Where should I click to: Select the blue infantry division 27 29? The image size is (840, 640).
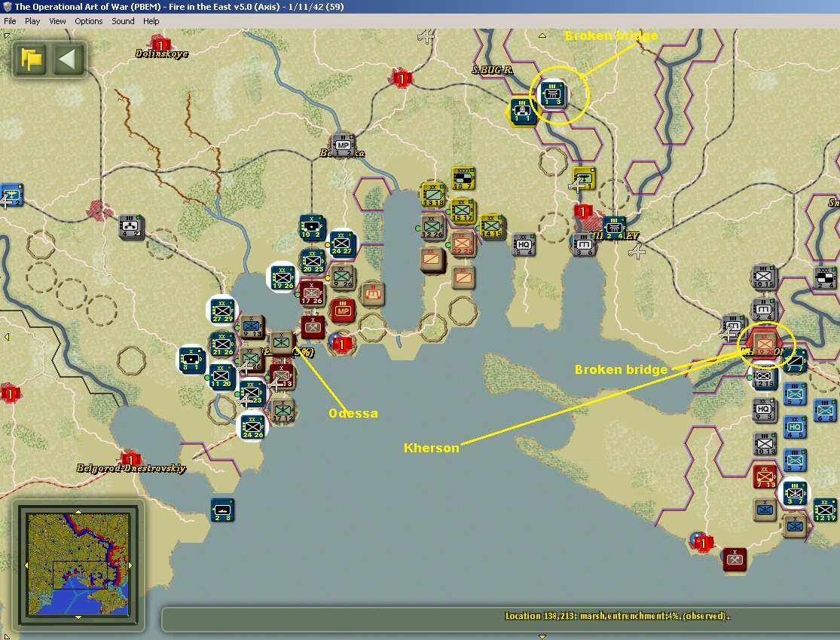pos(222,311)
